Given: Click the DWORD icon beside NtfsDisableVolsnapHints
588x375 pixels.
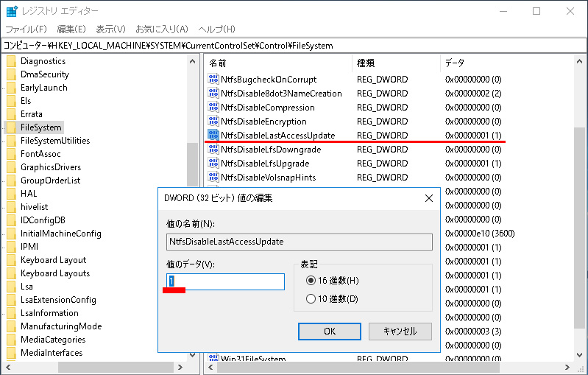Looking at the screenshot, I should [x=213, y=177].
